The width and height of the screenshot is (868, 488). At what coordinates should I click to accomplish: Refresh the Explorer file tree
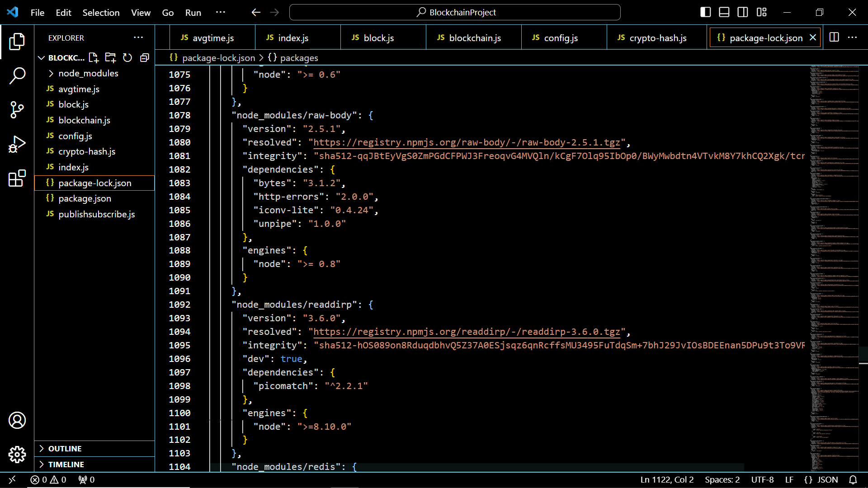(x=127, y=57)
